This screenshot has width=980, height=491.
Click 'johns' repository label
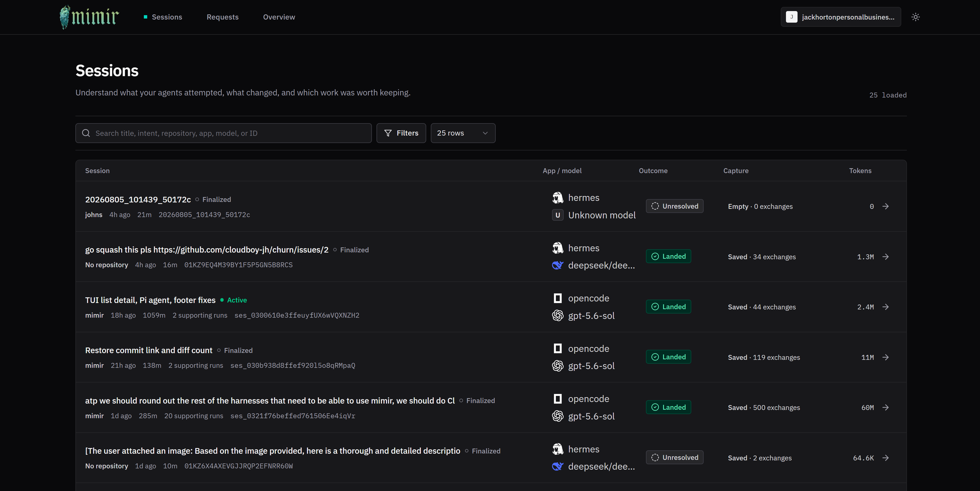click(94, 215)
